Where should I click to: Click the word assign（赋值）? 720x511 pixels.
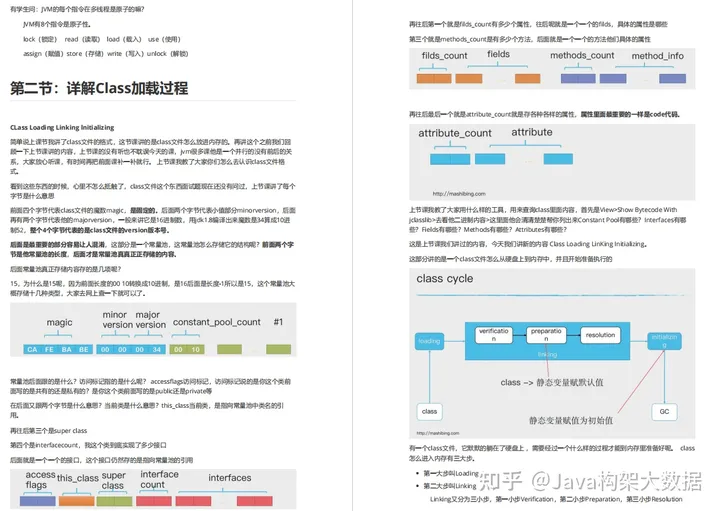pyautogui.click(x=43, y=54)
